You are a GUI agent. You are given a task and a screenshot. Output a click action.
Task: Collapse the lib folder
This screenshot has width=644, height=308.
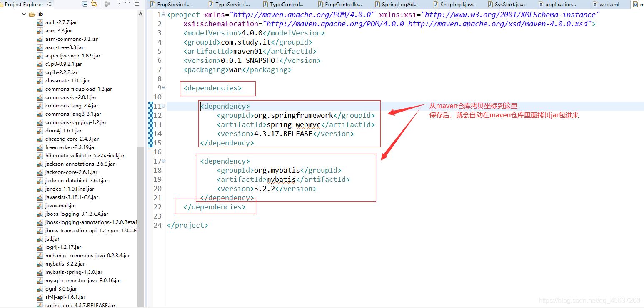point(24,14)
